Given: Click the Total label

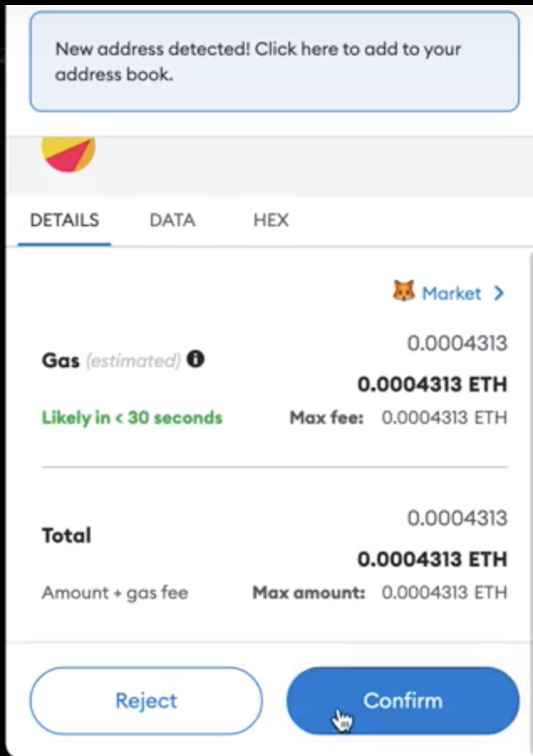Looking at the screenshot, I should (66, 535).
